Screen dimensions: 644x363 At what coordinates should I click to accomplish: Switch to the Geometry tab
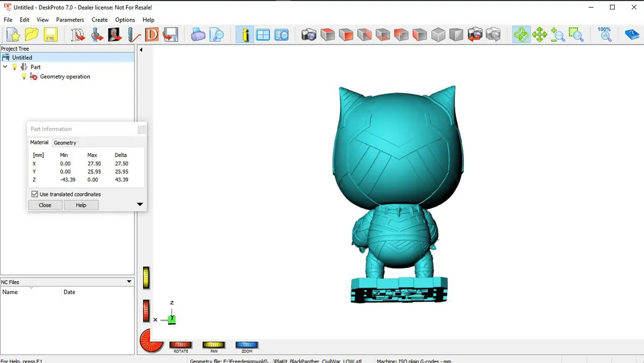click(65, 143)
